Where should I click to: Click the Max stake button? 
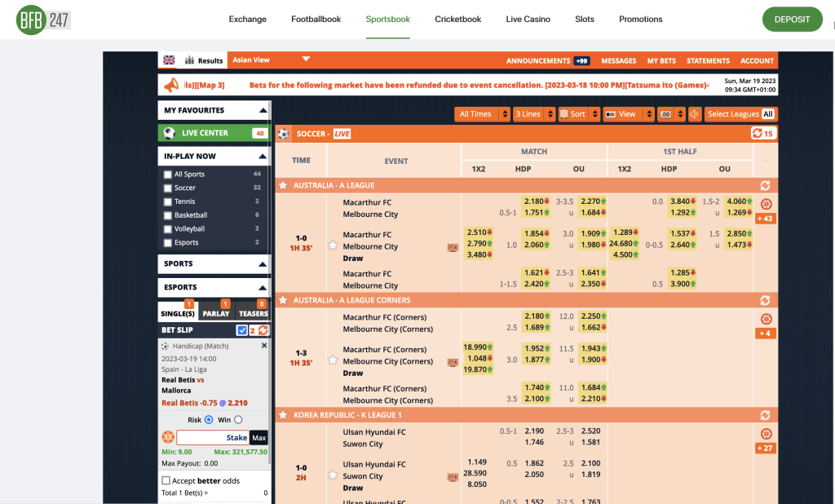(x=258, y=437)
